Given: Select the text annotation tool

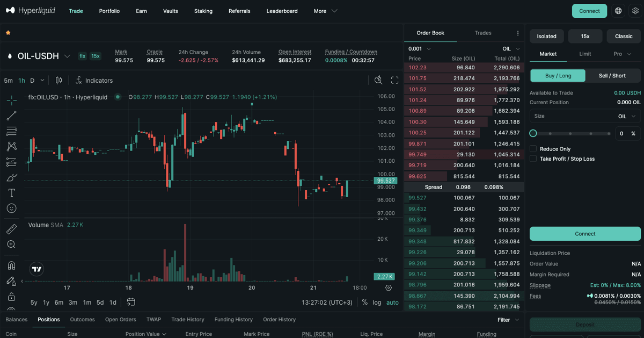Looking at the screenshot, I should (11, 192).
